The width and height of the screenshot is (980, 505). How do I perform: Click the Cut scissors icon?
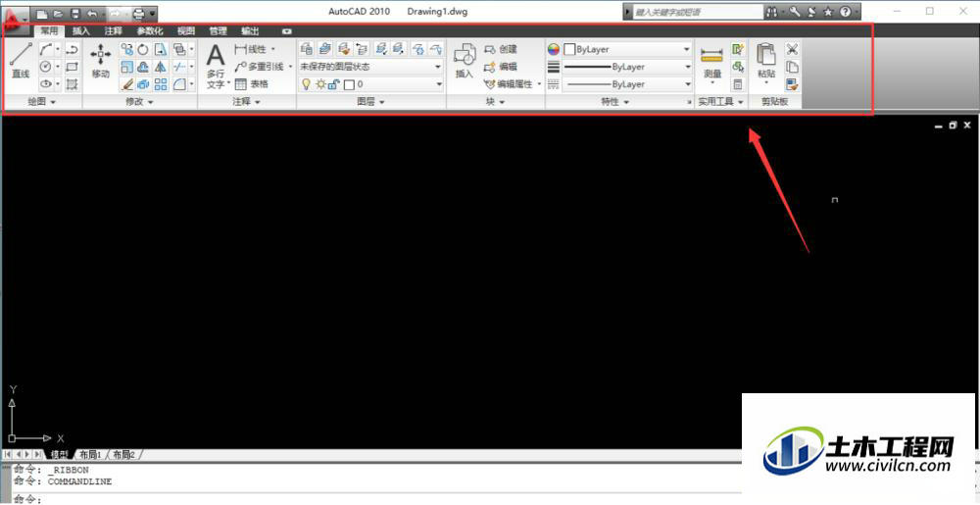792,49
